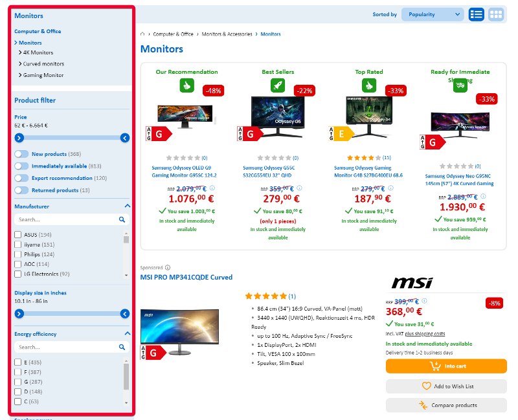Screen dimensions: 518x420
Task: Check the ASUS manufacturer checkbox
Action: [x=18, y=235]
